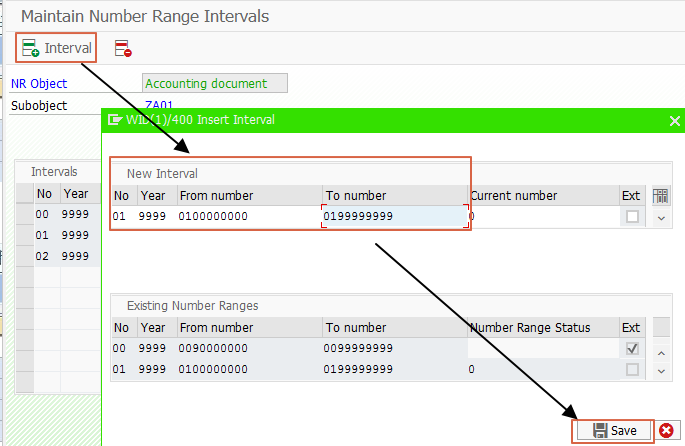Image resolution: width=685 pixels, height=446 pixels.
Task: Click the Subobject label
Action: [x=39, y=106]
